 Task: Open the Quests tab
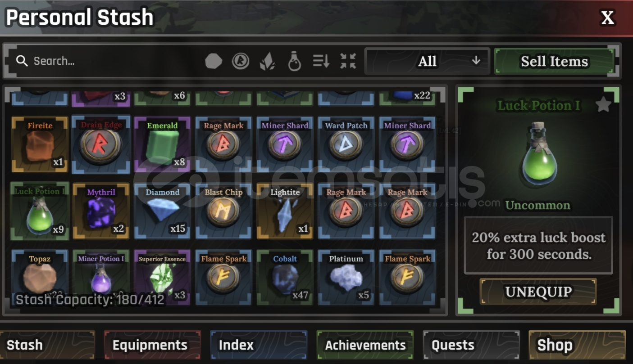(471, 345)
